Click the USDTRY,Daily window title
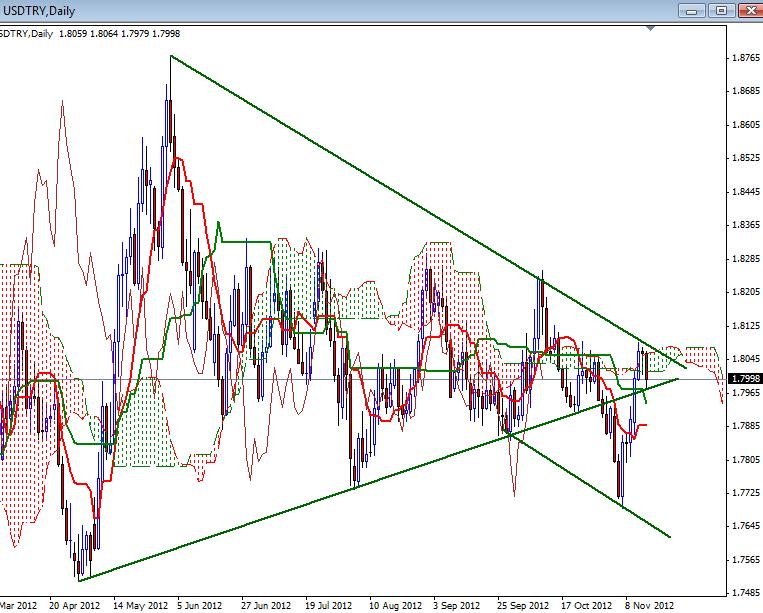763x613 pixels. click(39, 10)
